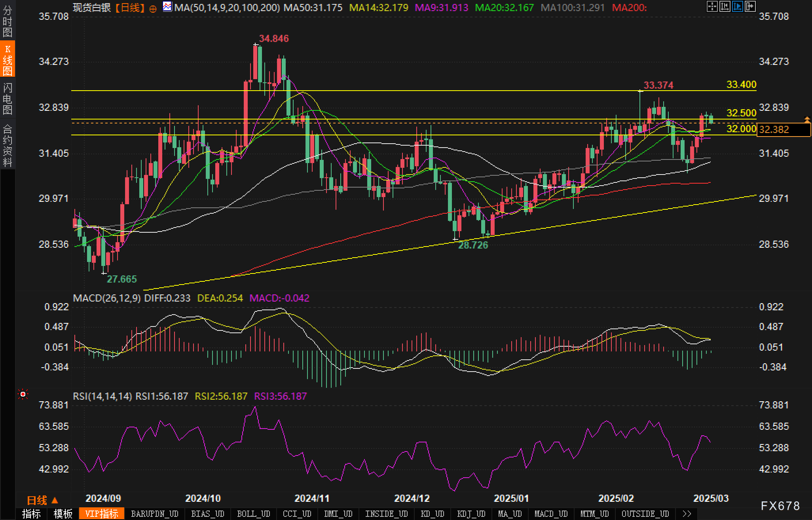Click the red sun-shaped marker near RSI

[x=23, y=394]
